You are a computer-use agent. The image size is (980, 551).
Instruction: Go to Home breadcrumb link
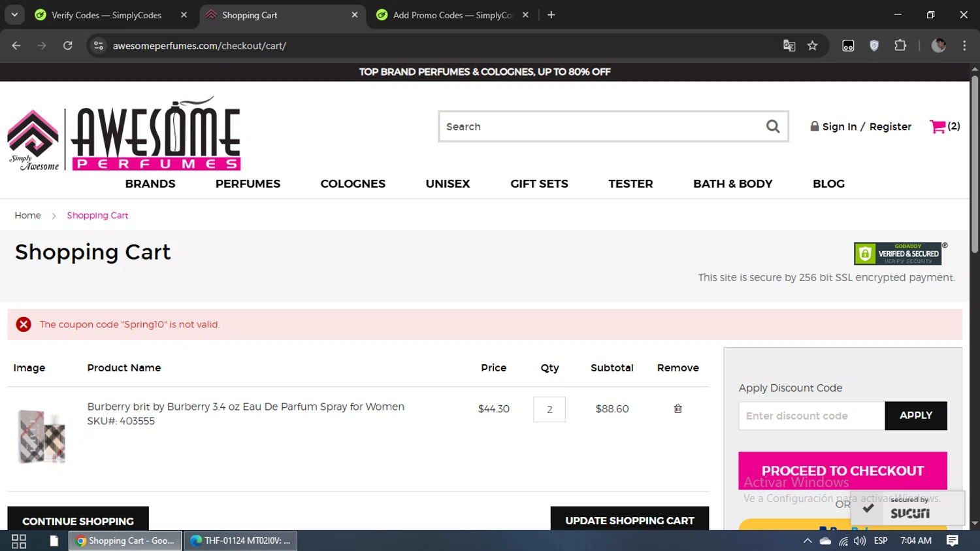point(27,215)
